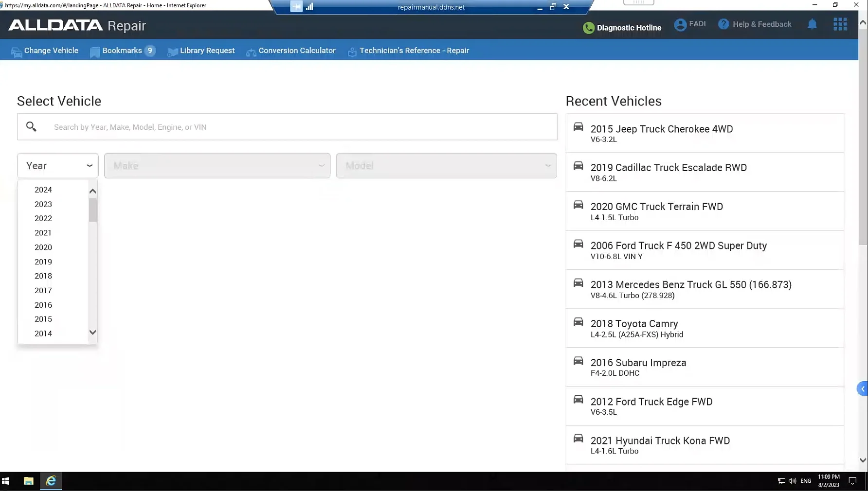Select year 2020 from the list
This screenshot has width=868, height=491.
43,247
